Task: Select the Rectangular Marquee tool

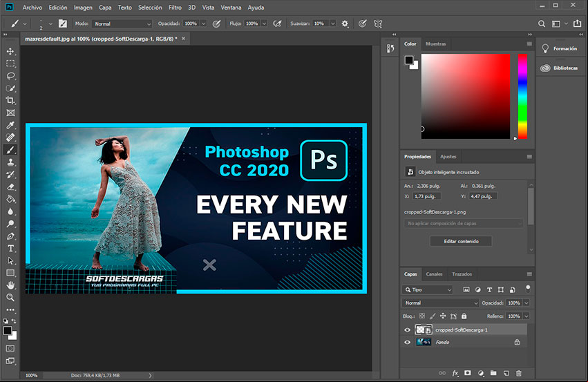Action: [10, 64]
